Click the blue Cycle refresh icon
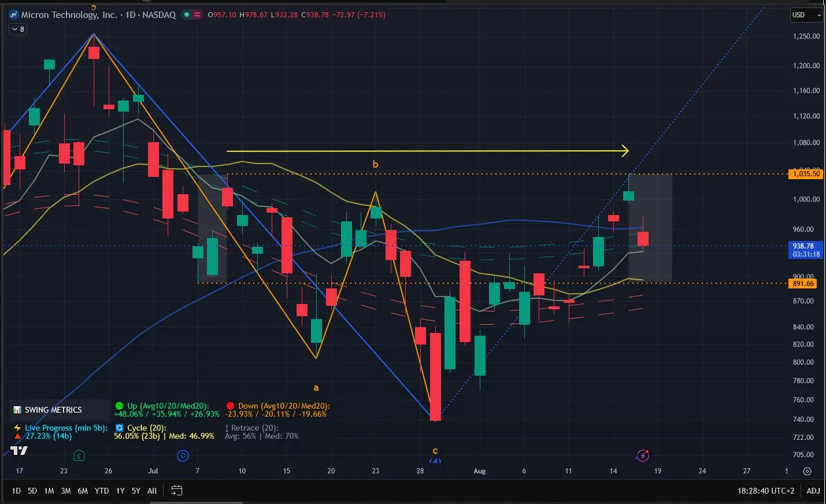Screen dimensions: 826x504 (x=120, y=428)
